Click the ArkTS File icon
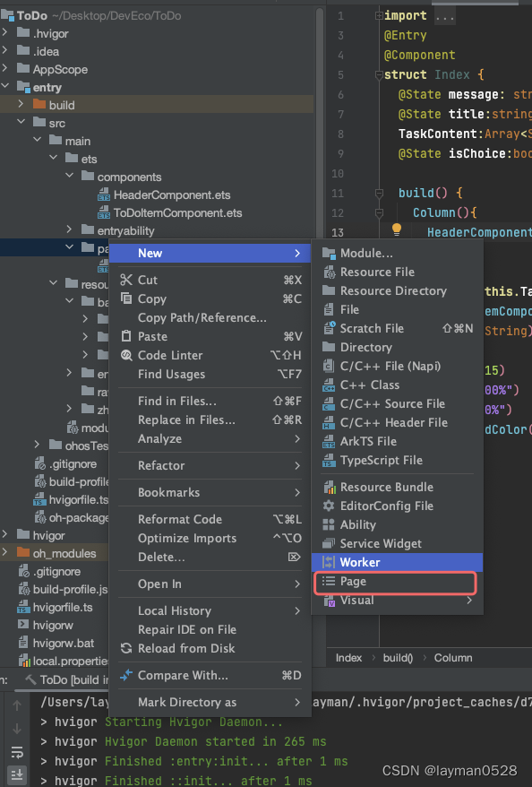Screen dimensions: 532x787 pyautogui.click(x=329, y=441)
